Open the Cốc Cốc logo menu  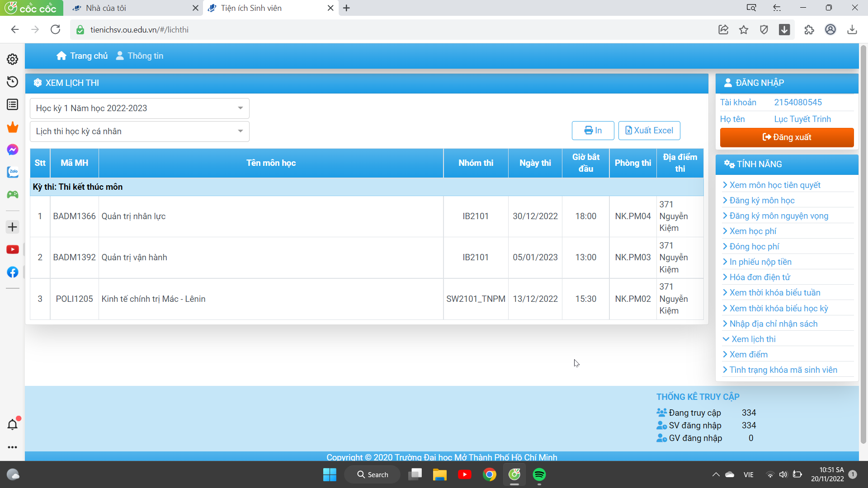[31, 8]
